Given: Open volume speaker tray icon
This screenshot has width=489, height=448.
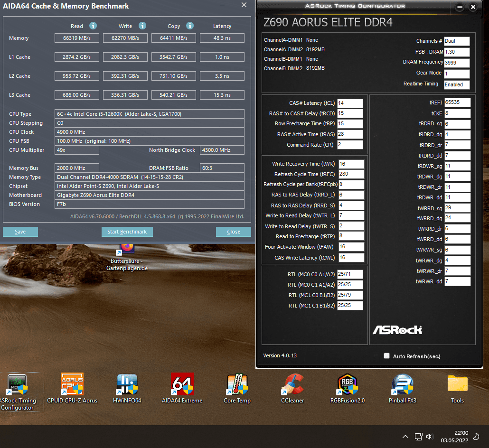Looking at the screenshot, I should tap(430, 437).
